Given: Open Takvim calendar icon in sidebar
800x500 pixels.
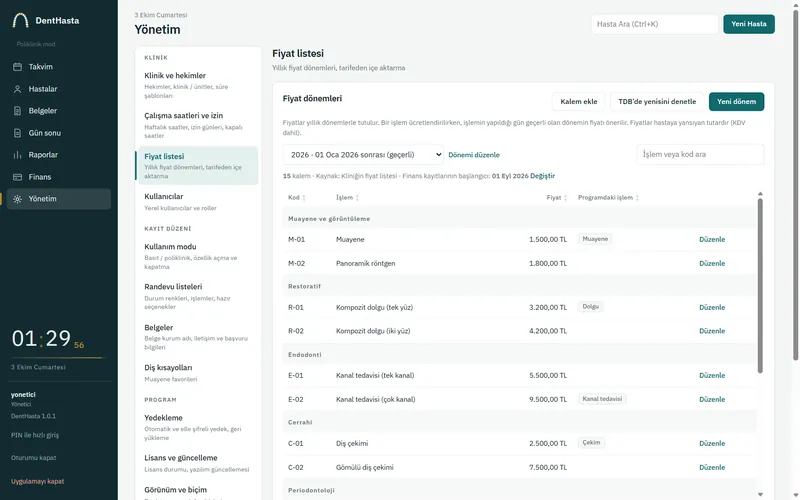Looking at the screenshot, I should [17, 67].
